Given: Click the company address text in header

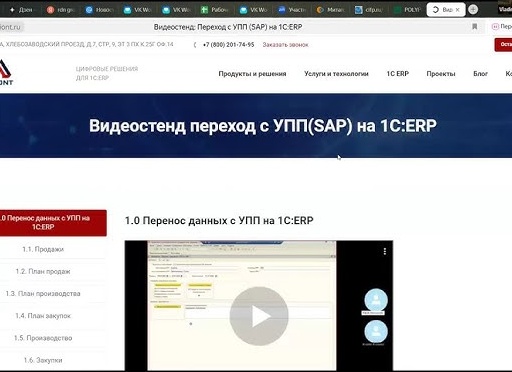Looking at the screenshot, I should [87, 44].
